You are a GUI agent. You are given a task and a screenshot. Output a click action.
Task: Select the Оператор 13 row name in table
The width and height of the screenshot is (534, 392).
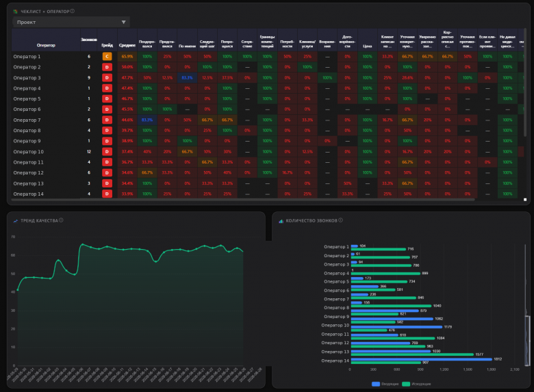[x=28, y=183]
